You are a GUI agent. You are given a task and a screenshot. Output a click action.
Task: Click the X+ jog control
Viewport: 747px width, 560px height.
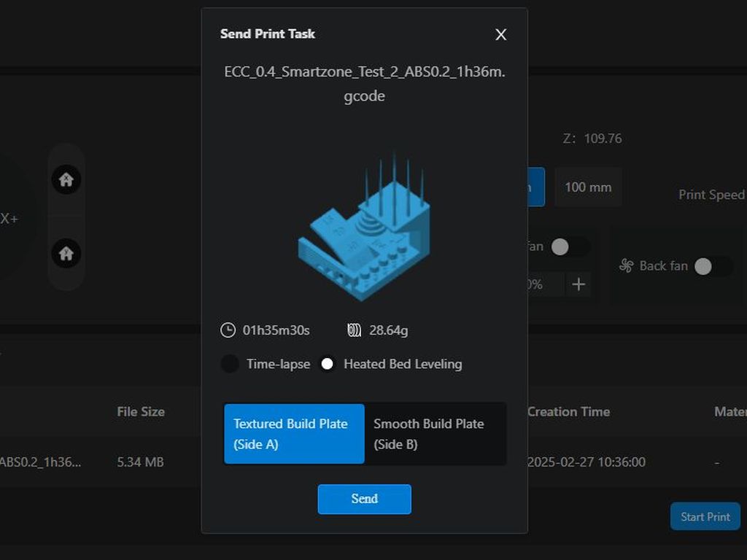(9, 219)
